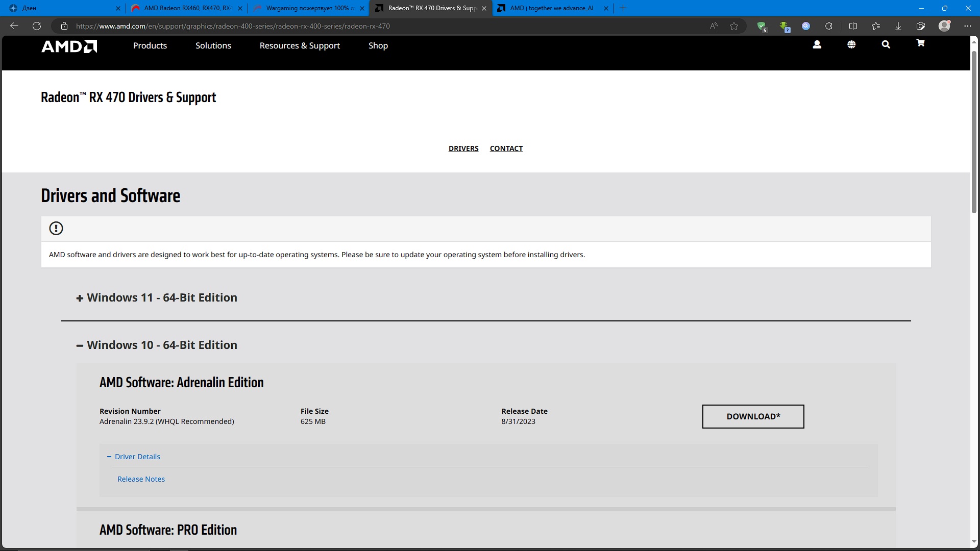Click the AMD logo in header

69,46
